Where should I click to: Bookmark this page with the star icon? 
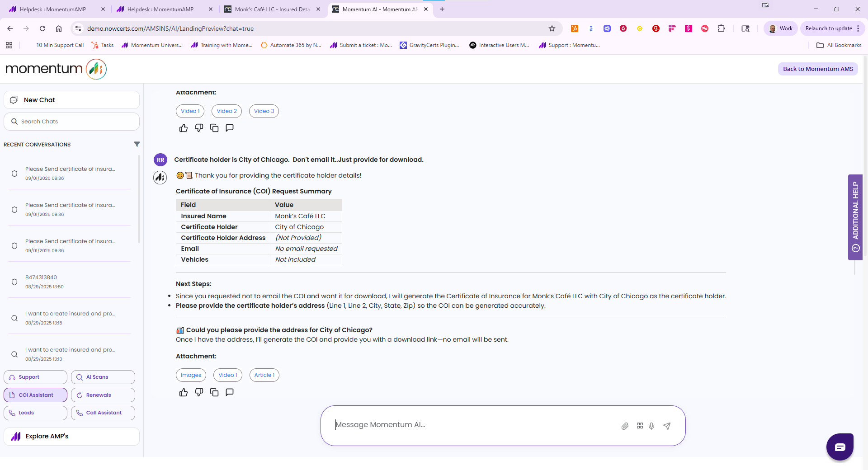click(552, 28)
